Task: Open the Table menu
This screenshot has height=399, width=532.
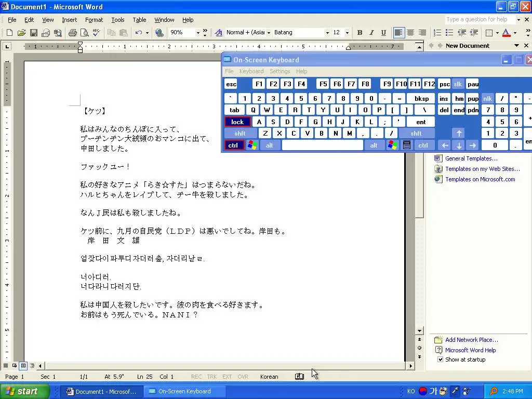Action: (x=139, y=20)
